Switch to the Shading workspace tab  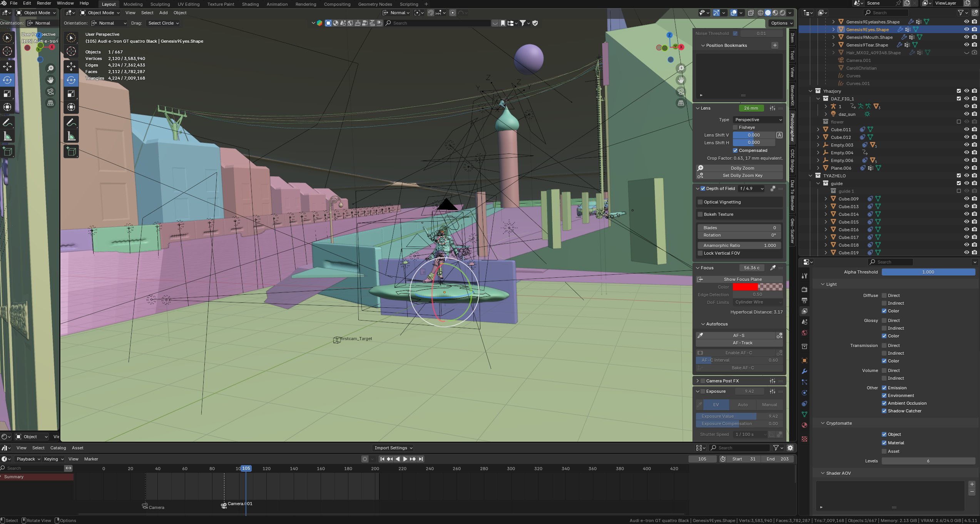pyautogui.click(x=250, y=4)
